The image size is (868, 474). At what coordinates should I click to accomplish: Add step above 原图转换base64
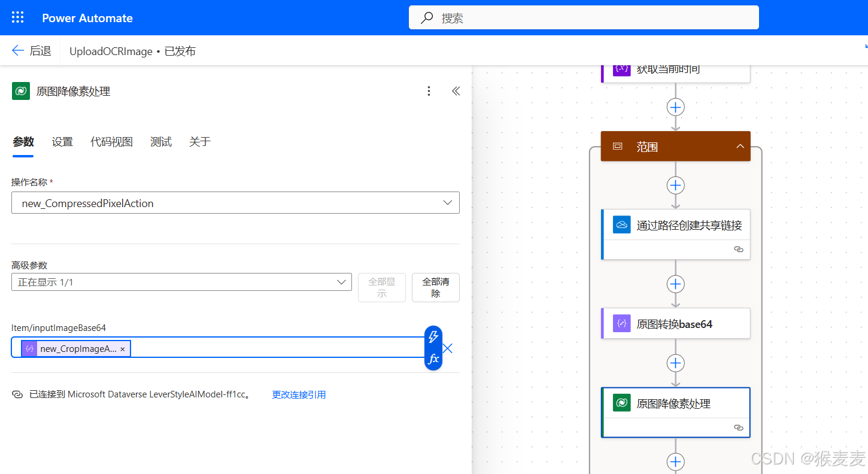pyautogui.click(x=676, y=284)
